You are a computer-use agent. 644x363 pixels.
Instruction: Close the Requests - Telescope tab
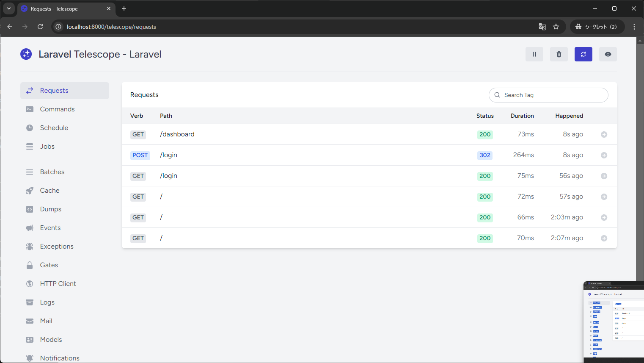tap(109, 8)
